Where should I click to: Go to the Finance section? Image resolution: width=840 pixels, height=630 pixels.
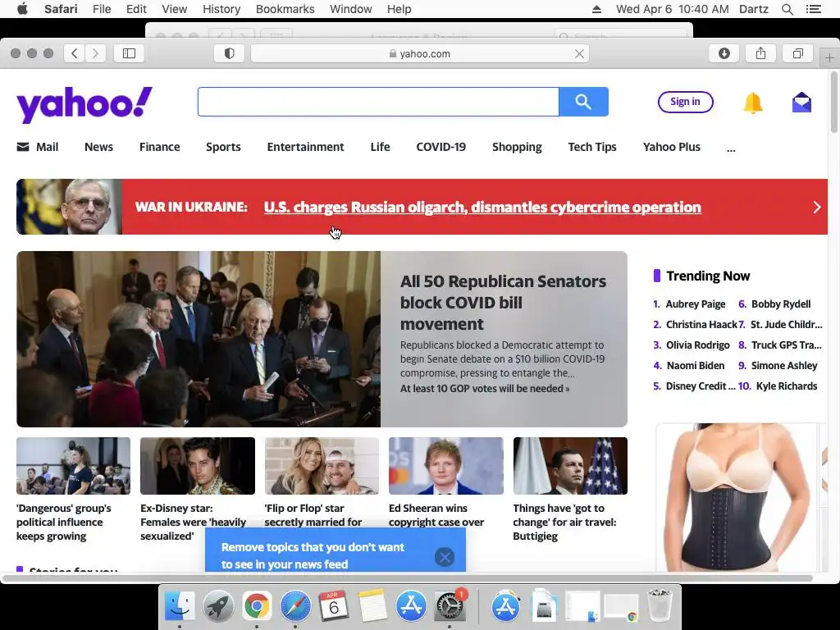click(160, 147)
